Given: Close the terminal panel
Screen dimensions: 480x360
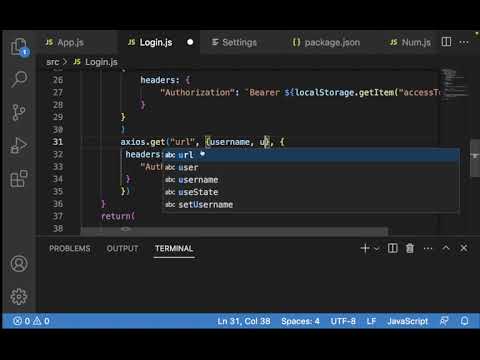Looking at the screenshot, I should (464, 248).
